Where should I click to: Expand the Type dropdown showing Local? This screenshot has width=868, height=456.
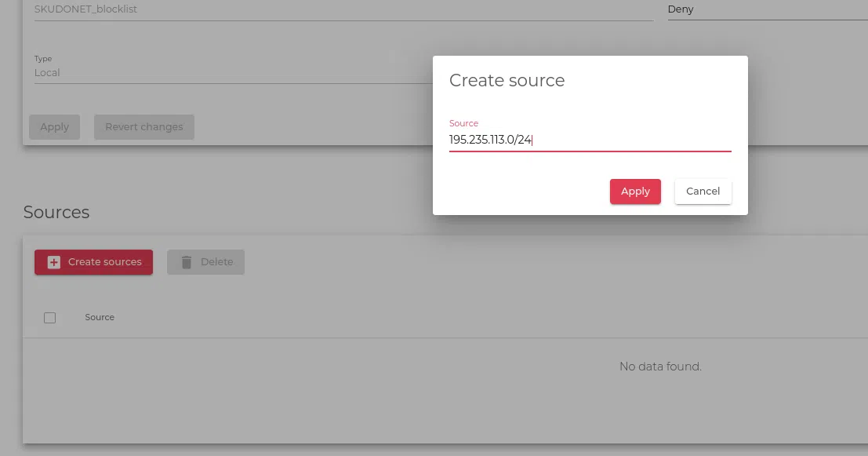[227, 73]
